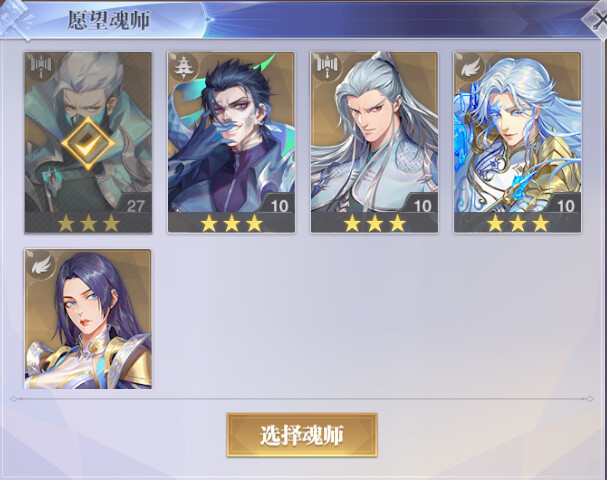This screenshot has width=607, height=480.
Task: Click the 选择魂师 confirm button
Action: [302, 435]
